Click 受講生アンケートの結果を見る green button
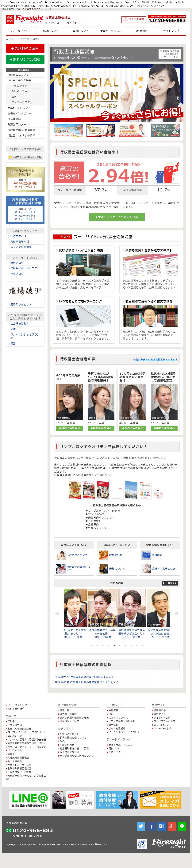 click(x=117, y=217)
